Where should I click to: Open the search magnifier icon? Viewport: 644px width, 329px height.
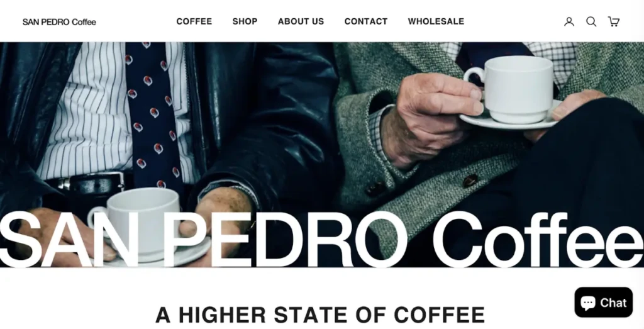tap(591, 21)
